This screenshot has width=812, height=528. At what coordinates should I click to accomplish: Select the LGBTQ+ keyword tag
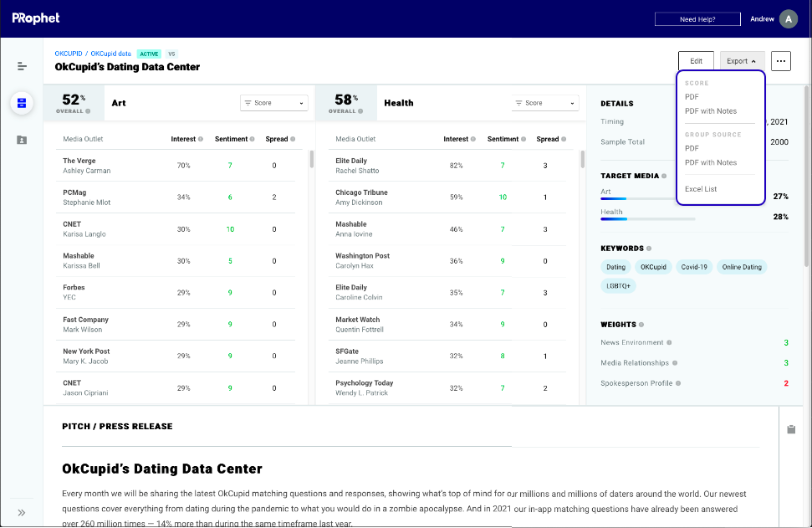[618, 286]
